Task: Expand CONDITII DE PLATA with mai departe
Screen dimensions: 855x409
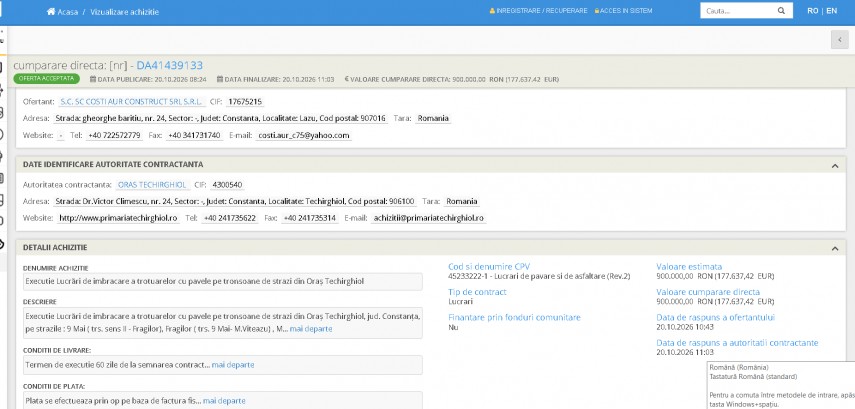Action: pyautogui.click(x=224, y=401)
